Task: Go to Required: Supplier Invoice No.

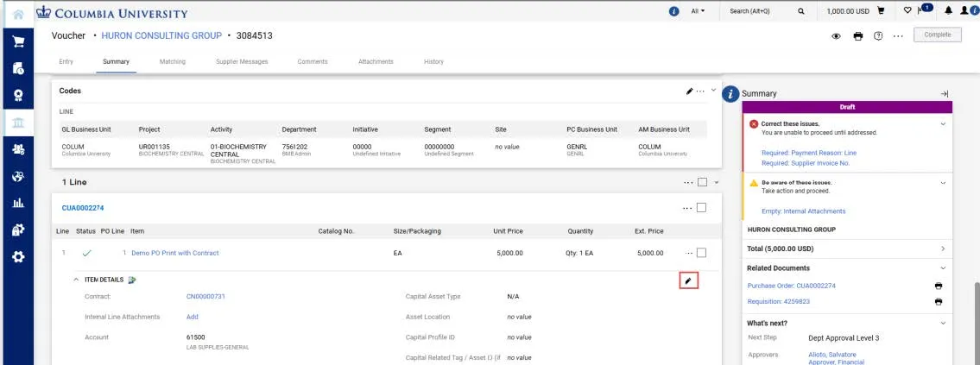Action: pyautogui.click(x=806, y=163)
